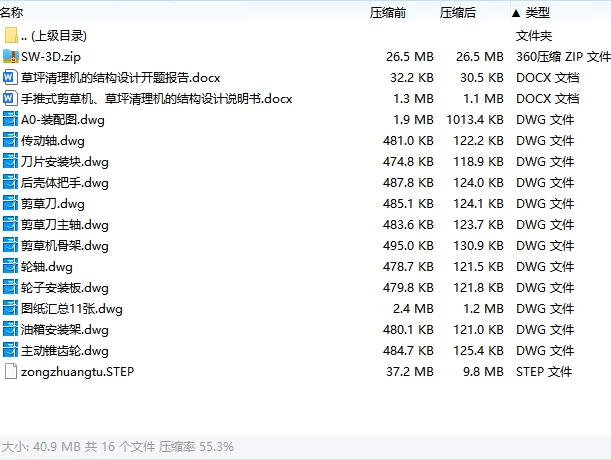Image resolution: width=611 pixels, height=460 pixels.
Task: Click the STEP 文件 type cell
Action: pyautogui.click(x=544, y=372)
